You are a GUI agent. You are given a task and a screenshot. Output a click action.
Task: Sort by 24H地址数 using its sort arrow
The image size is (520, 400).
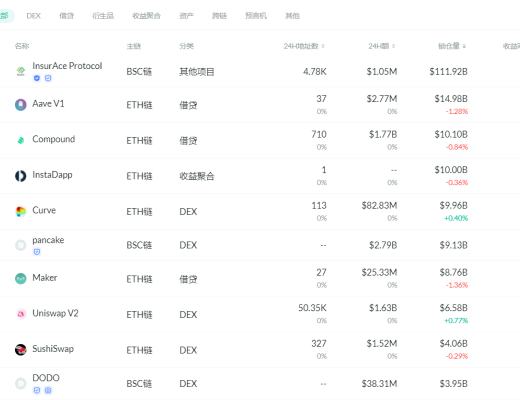pyautogui.click(x=323, y=46)
